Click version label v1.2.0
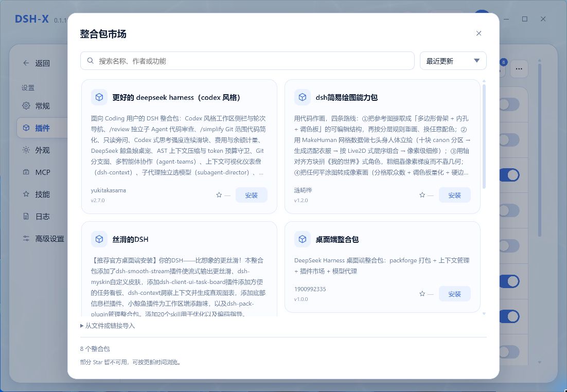 click(x=301, y=200)
